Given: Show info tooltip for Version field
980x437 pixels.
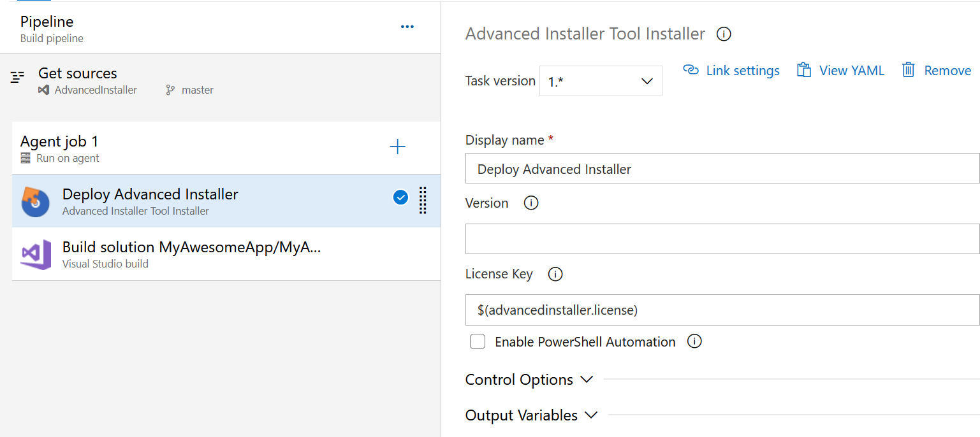Looking at the screenshot, I should [x=531, y=203].
